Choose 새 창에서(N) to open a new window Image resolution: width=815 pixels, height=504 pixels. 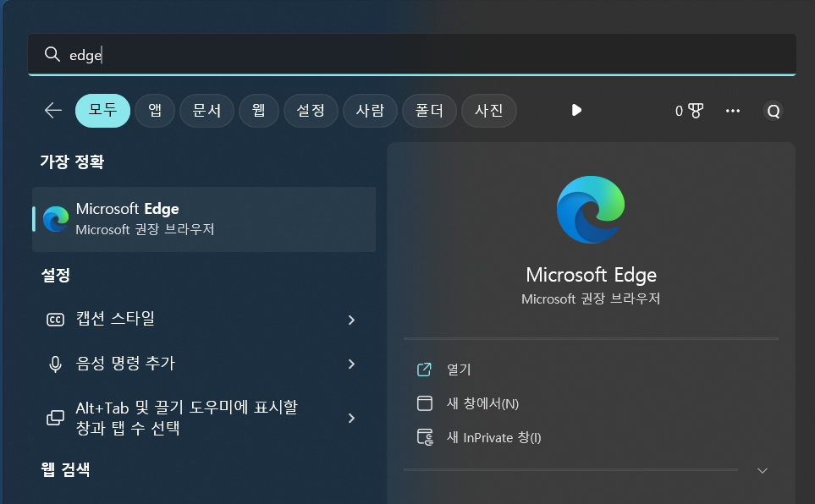tap(483, 403)
